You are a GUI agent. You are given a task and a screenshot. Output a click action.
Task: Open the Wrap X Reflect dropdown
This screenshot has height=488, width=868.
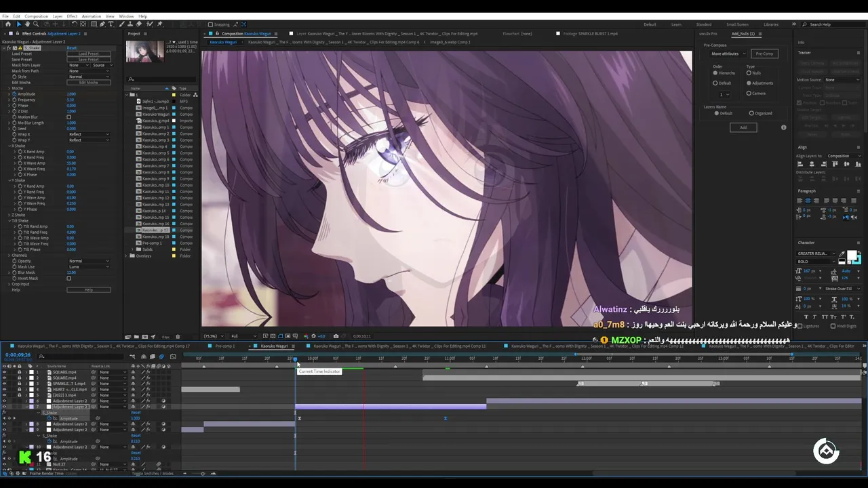coord(88,134)
